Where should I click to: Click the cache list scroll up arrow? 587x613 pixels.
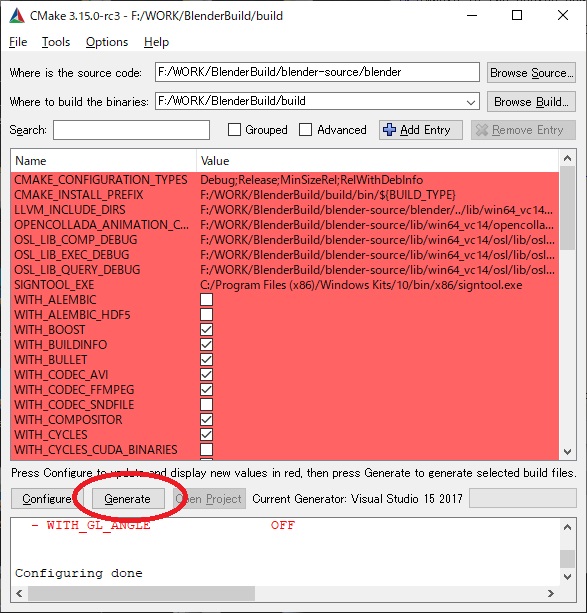pyautogui.click(x=567, y=158)
